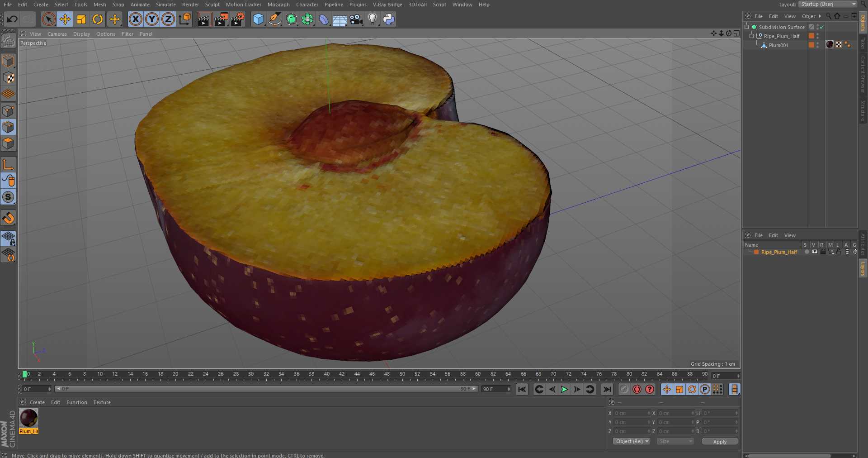Image resolution: width=868 pixels, height=458 pixels.
Task: Toggle Z axis lock
Action: (x=168, y=19)
